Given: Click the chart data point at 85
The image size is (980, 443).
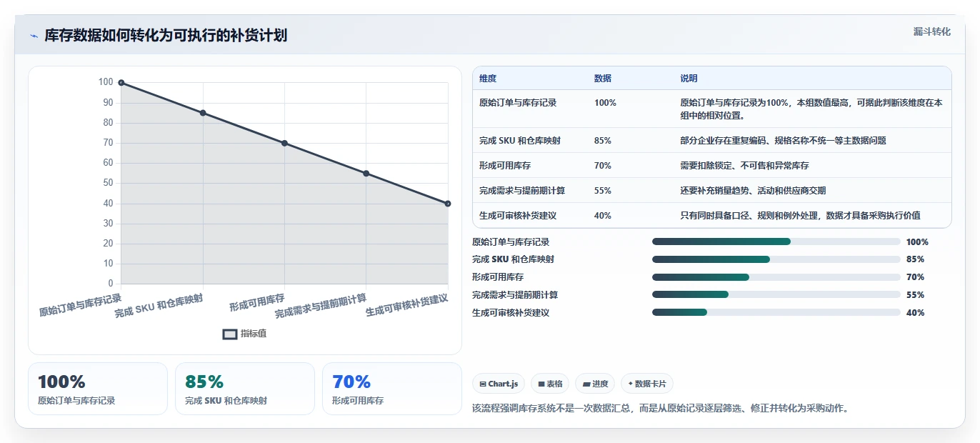Looking at the screenshot, I should click(203, 113).
